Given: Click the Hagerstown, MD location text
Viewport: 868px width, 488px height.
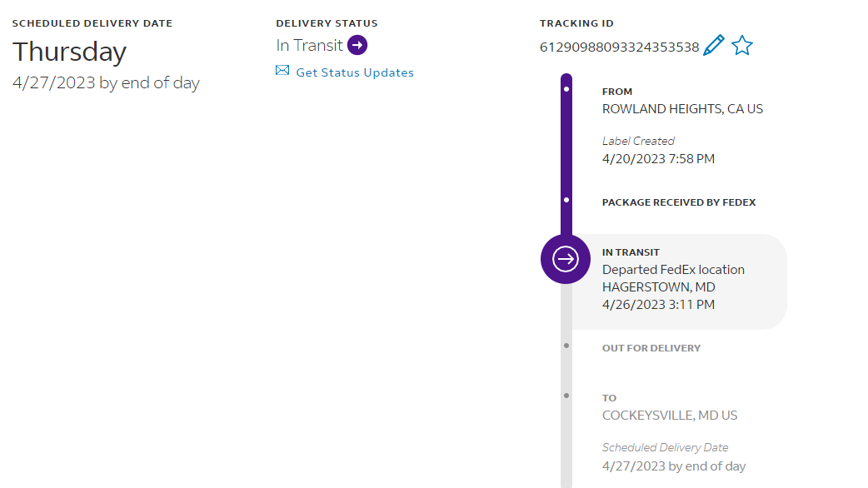Looking at the screenshot, I should [x=658, y=287].
